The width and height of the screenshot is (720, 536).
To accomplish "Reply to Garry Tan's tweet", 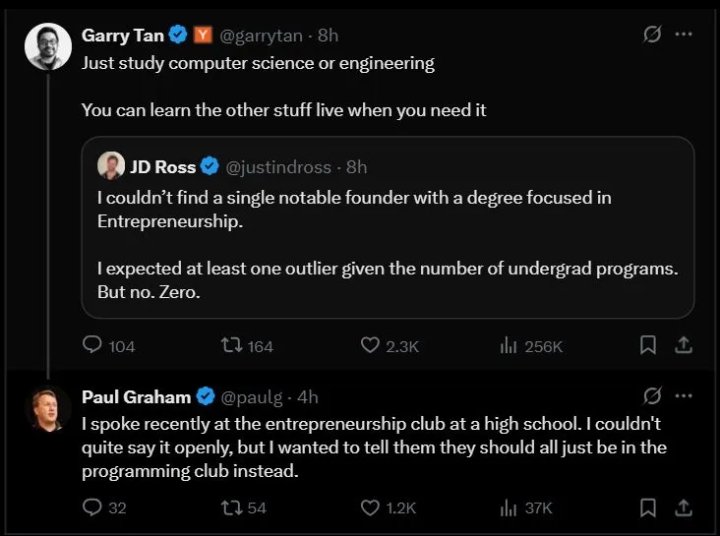I will (93, 345).
